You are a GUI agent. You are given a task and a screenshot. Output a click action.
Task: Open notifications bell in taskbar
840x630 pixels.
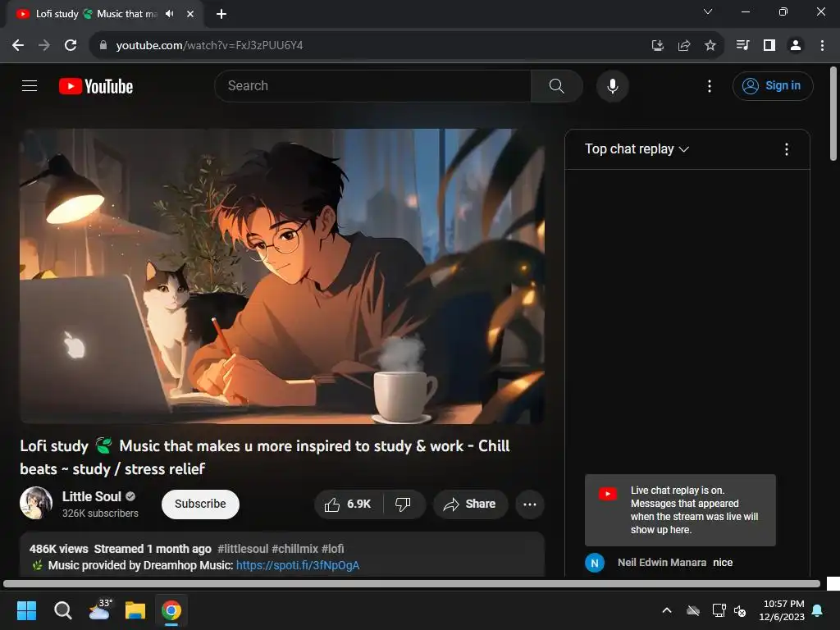coord(818,610)
